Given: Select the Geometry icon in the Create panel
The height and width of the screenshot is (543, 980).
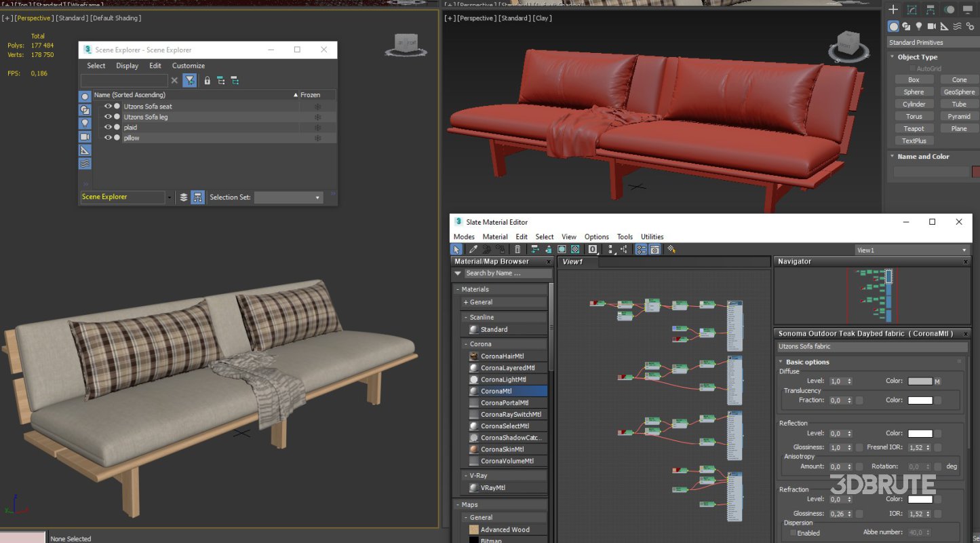Looking at the screenshot, I should [893, 26].
